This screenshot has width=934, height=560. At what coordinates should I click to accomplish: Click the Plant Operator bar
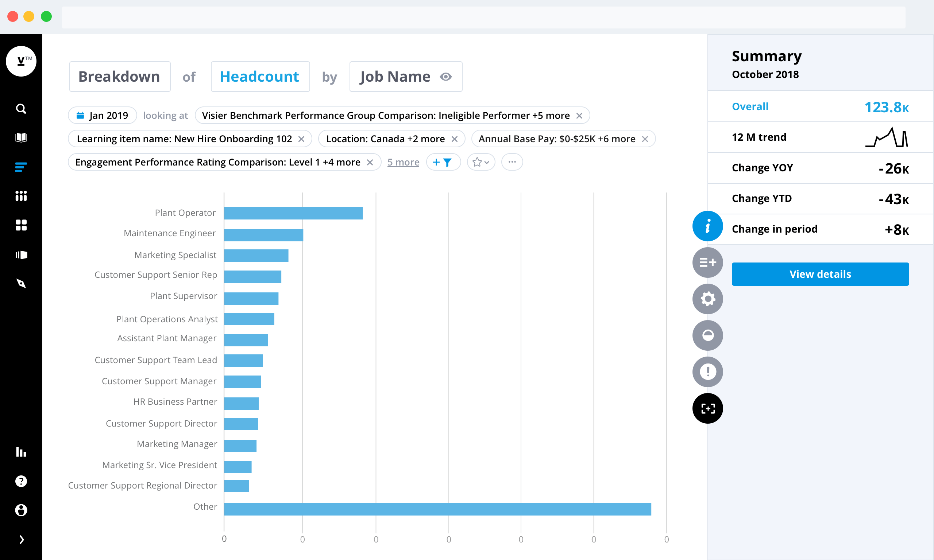coord(293,213)
